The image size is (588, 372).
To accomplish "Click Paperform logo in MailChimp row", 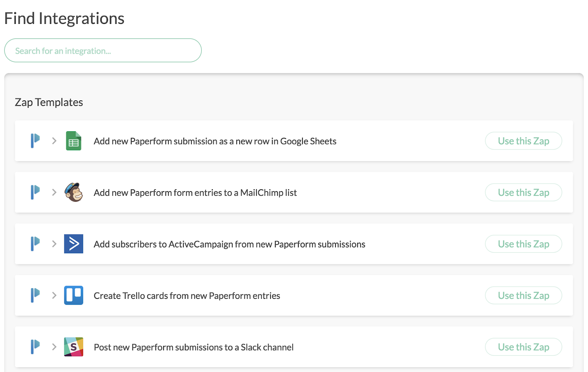I will point(35,192).
